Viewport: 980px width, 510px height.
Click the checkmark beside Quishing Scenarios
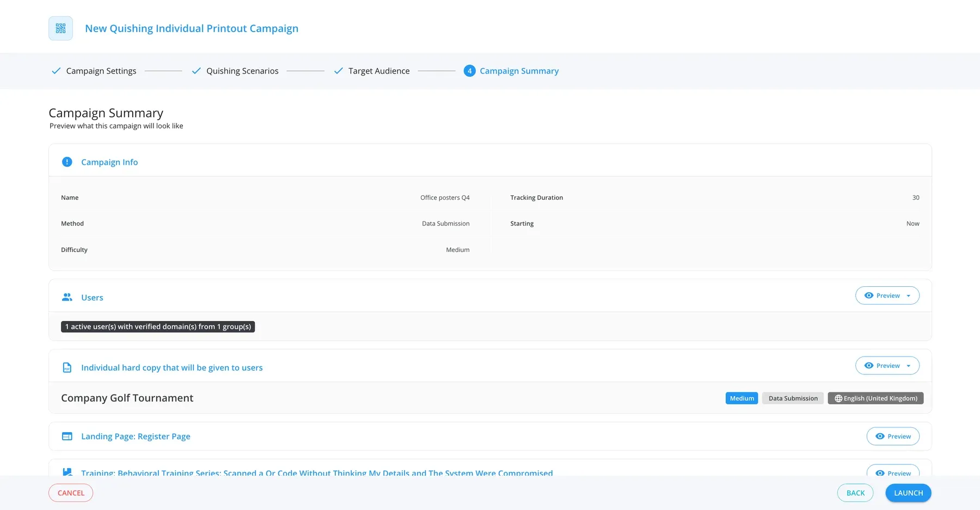tap(196, 71)
